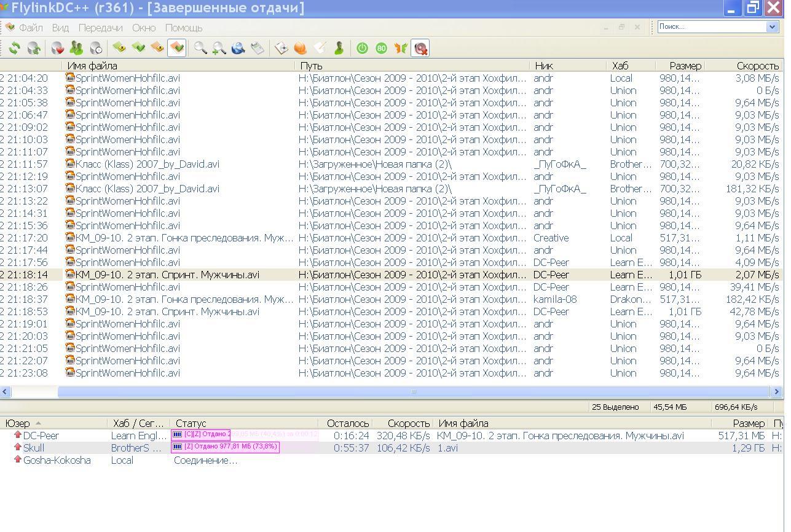Click the Имя файла header in upper list

click(x=92, y=66)
